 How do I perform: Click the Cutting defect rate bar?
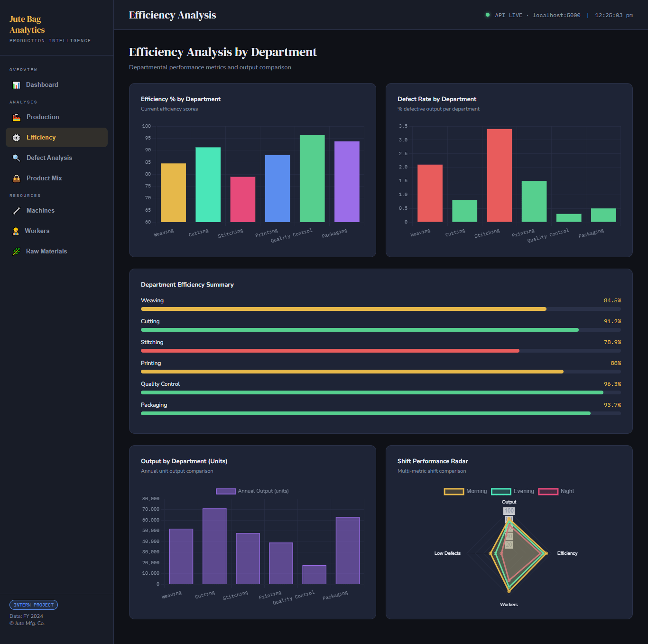click(x=465, y=211)
